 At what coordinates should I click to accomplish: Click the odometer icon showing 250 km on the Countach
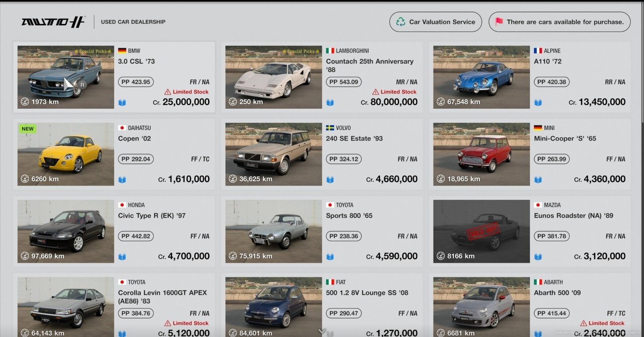coord(232,102)
